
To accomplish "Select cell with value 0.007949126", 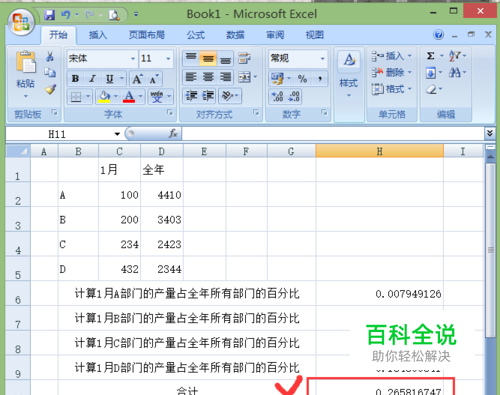I will 380,293.
